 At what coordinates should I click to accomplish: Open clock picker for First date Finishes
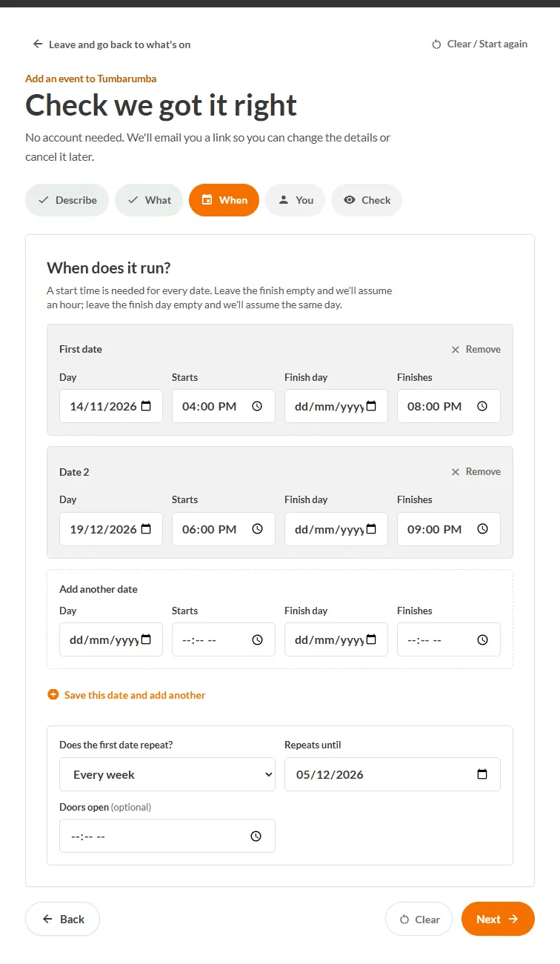pos(482,406)
